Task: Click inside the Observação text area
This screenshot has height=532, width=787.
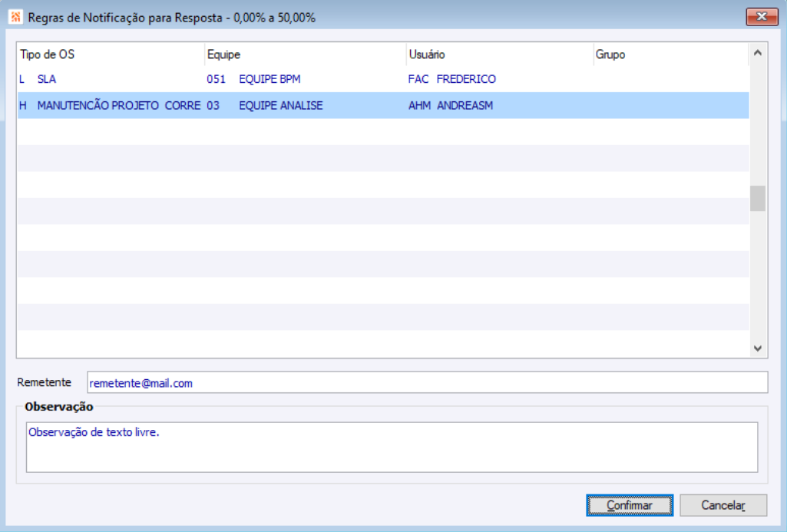Action: point(392,447)
